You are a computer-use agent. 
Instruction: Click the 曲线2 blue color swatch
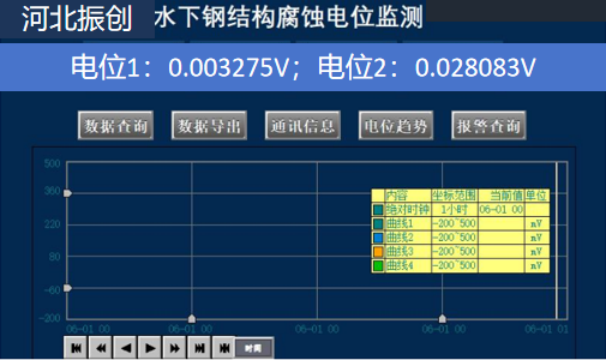pyautogui.click(x=378, y=237)
